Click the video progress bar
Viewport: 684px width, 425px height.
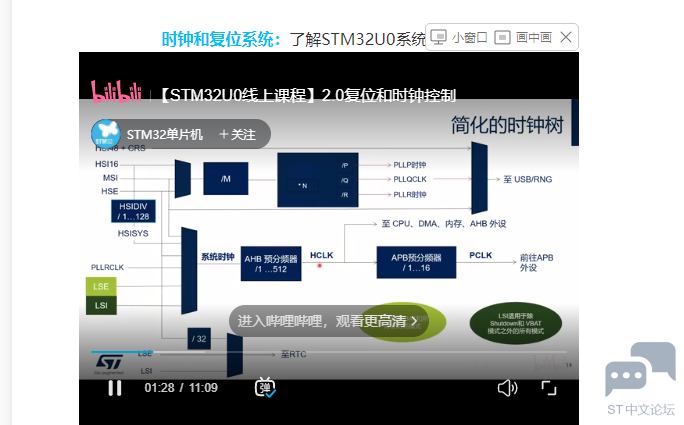click(328, 352)
